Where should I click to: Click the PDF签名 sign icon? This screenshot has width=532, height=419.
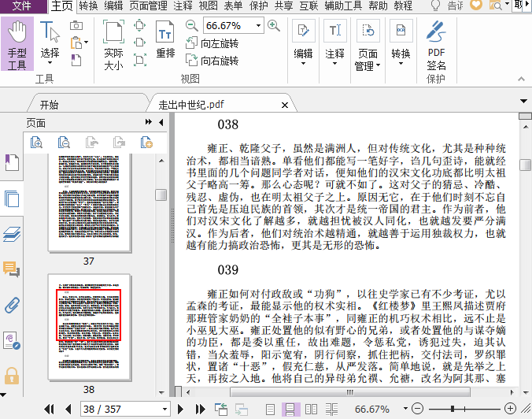click(x=436, y=45)
